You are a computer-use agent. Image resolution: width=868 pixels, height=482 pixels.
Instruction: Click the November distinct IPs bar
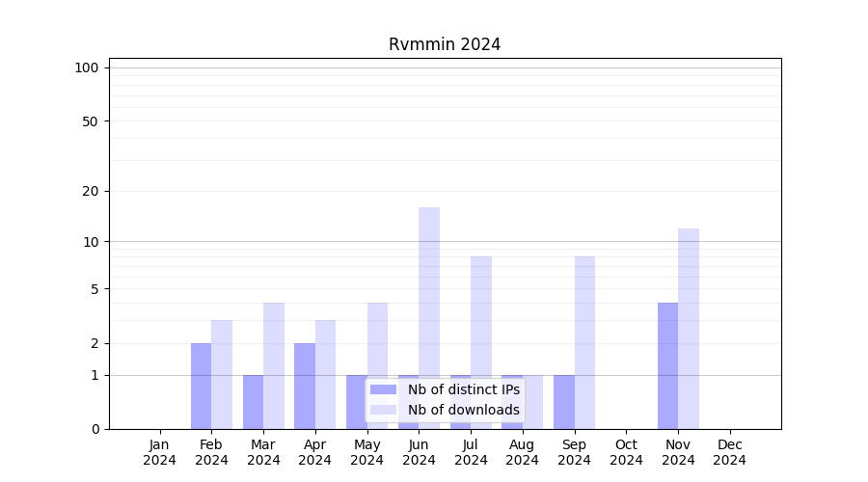coord(667,366)
